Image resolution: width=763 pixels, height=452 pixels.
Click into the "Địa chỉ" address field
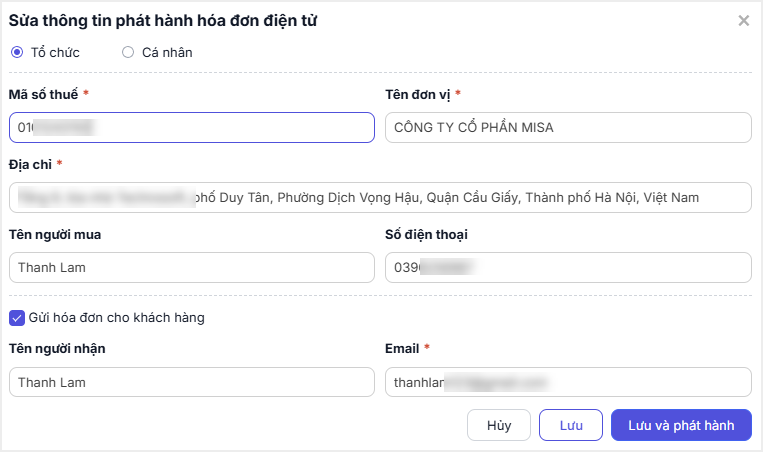pos(380,197)
